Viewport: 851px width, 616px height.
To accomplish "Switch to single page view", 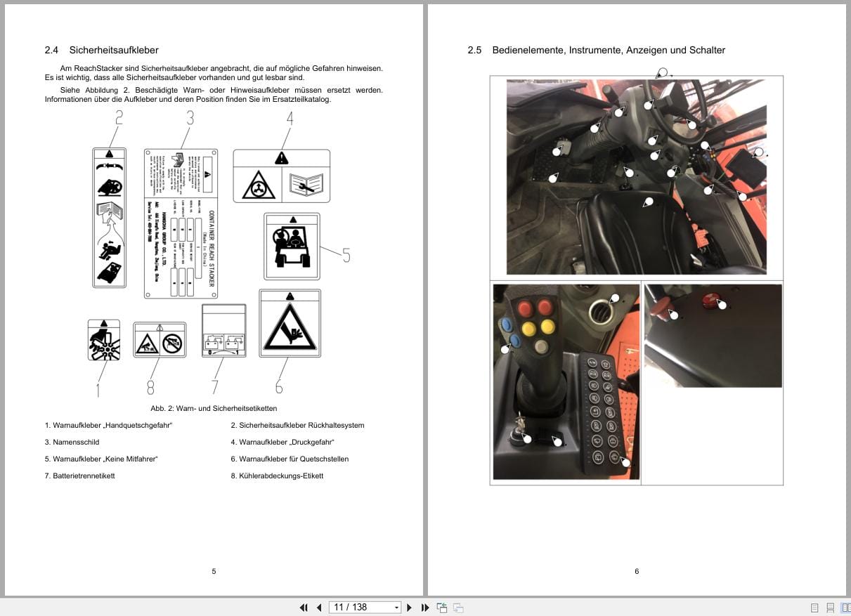I will 814,608.
